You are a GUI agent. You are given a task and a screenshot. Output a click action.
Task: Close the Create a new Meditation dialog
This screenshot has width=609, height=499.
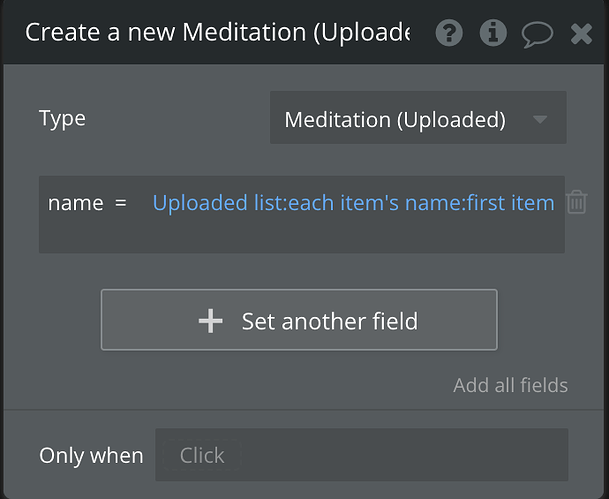click(x=581, y=34)
